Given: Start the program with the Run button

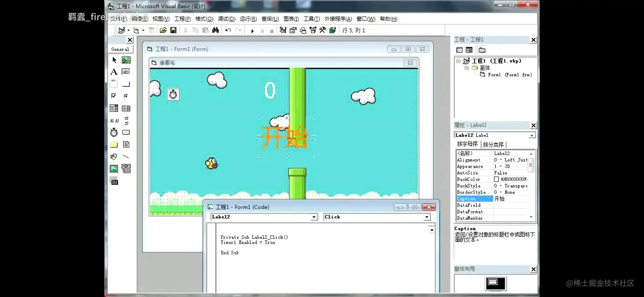Looking at the screenshot, I should (252, 31).
